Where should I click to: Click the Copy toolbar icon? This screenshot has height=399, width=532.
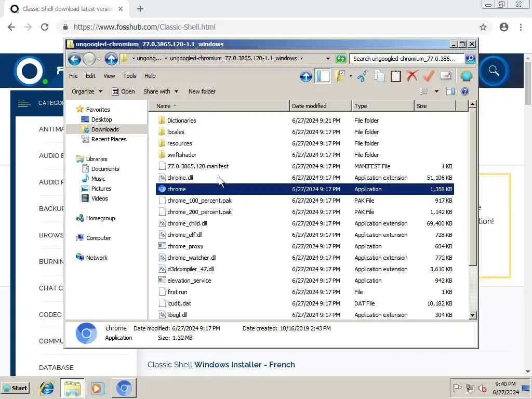click(379, 76)
